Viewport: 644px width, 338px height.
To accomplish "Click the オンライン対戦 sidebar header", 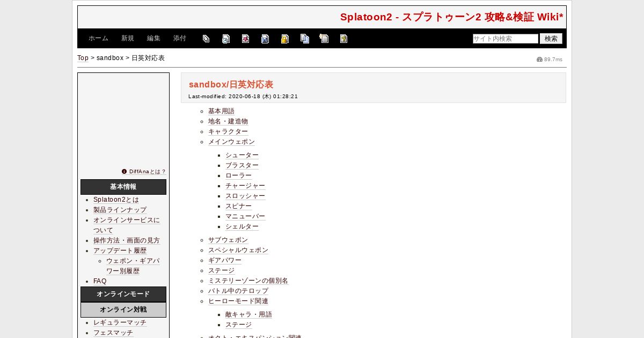I will click(x=123, y=310).
